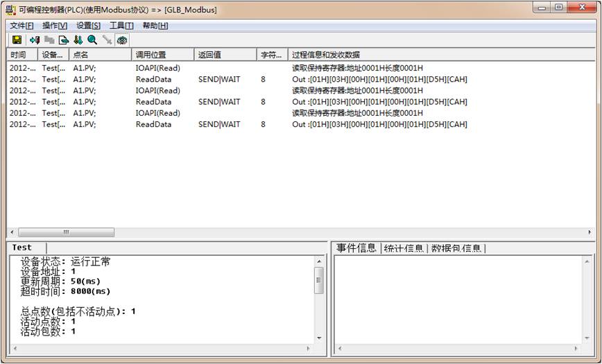Switch to the 统计信息 tab
The image size is (602, 364).
point(403,248)
